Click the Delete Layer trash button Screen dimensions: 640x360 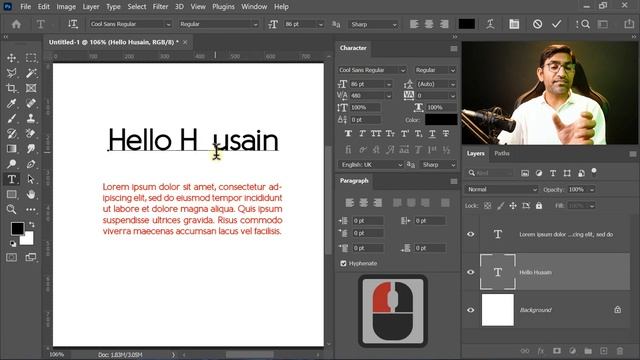click(x=620, y=351)
